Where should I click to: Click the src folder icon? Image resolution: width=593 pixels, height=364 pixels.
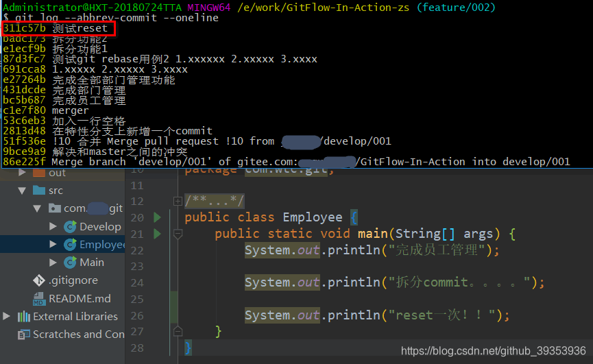(x=39, y=190)
